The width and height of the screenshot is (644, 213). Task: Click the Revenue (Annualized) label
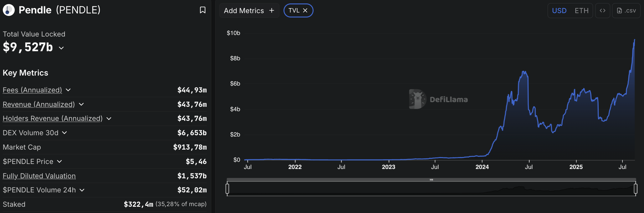coord(39,104)
